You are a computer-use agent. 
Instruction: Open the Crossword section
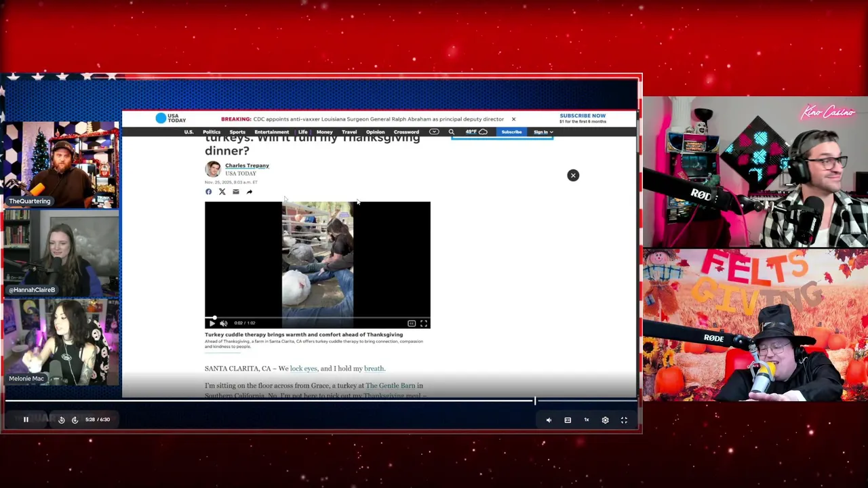click(x=406, y=132)
